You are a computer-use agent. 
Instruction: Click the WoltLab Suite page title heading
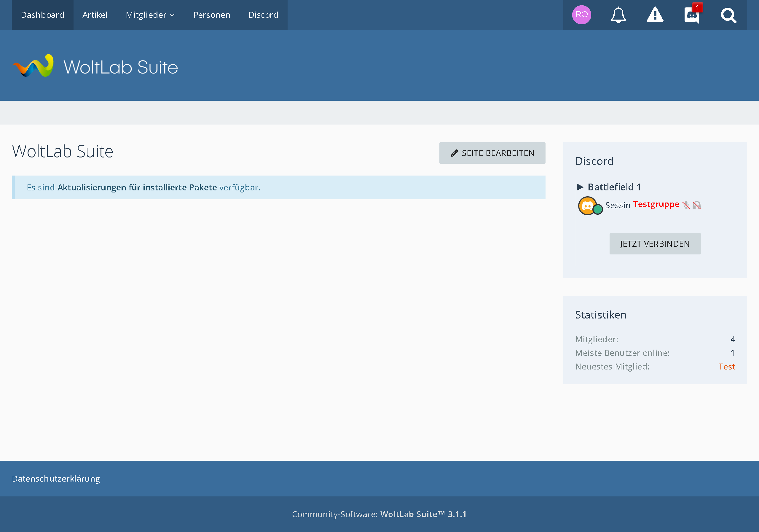click(x=63, y=152)
